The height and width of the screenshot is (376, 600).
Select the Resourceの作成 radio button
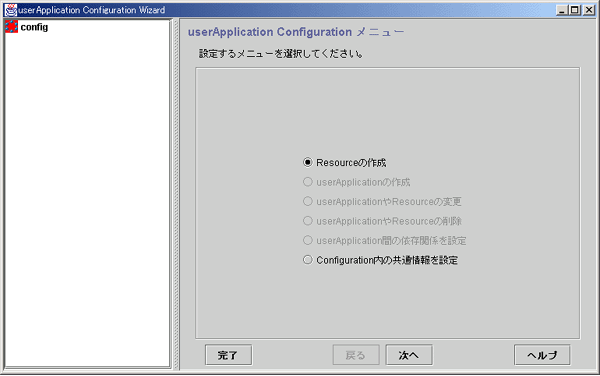[x=308, y=162]
